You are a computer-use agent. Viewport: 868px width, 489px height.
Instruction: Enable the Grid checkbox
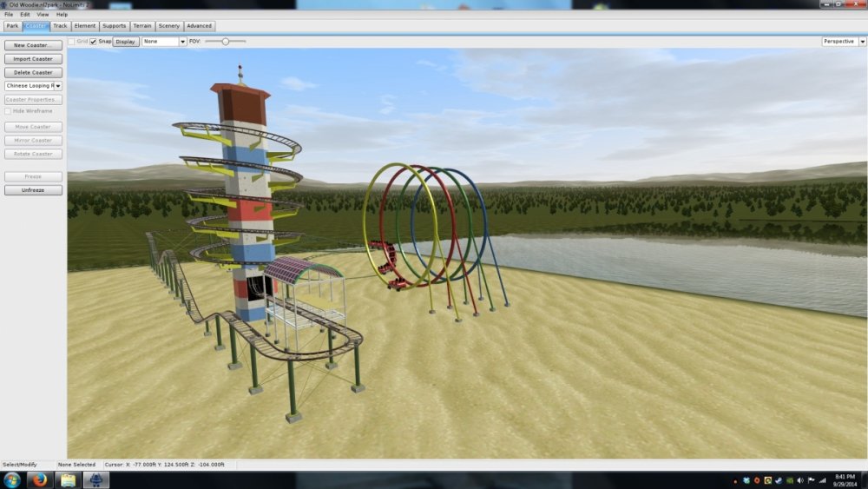point(72,41)
